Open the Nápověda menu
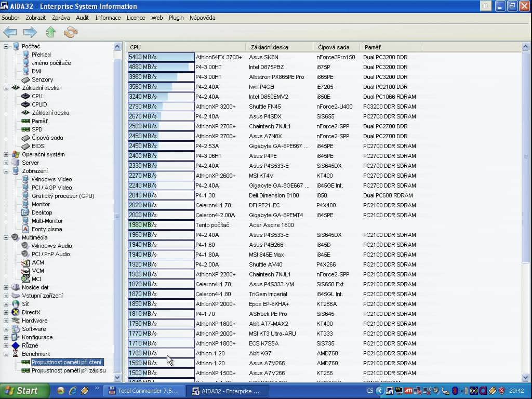This screenshot has width=532, height=399. pyautogui.click(x=203, y=18)
